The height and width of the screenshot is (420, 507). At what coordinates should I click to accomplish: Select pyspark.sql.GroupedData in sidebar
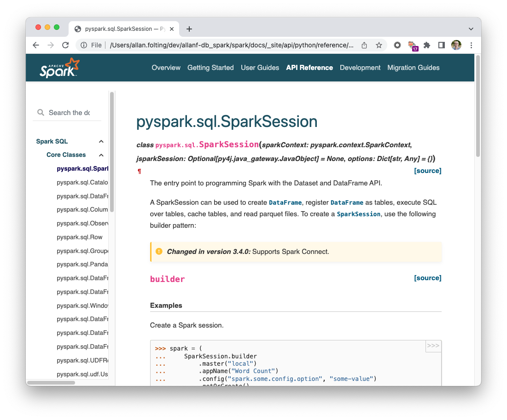[82, 251]
